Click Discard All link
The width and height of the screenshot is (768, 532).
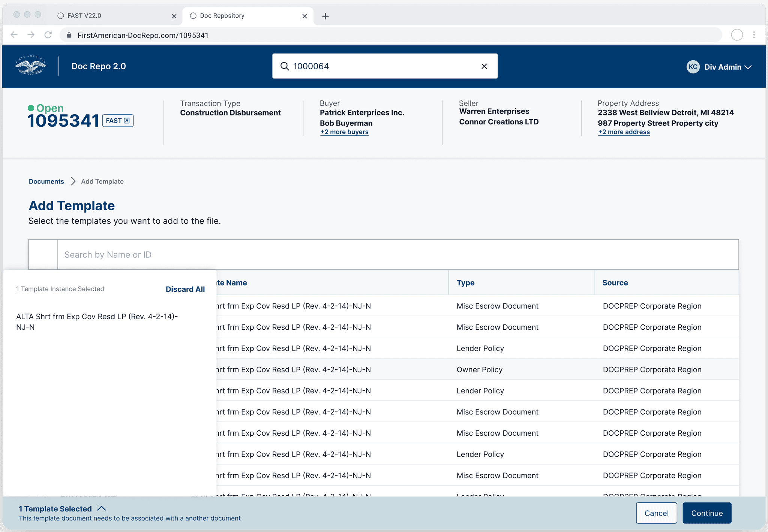[x=185, y=289]
